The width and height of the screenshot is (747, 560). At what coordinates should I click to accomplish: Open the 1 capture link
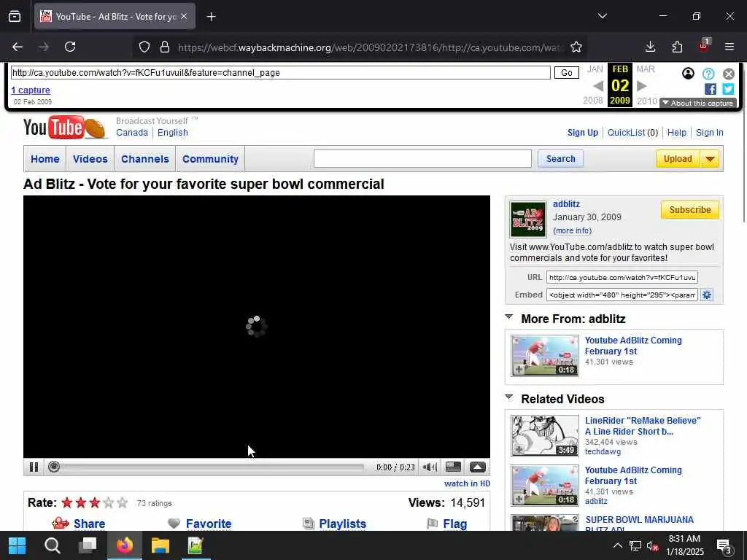[31, 90]
